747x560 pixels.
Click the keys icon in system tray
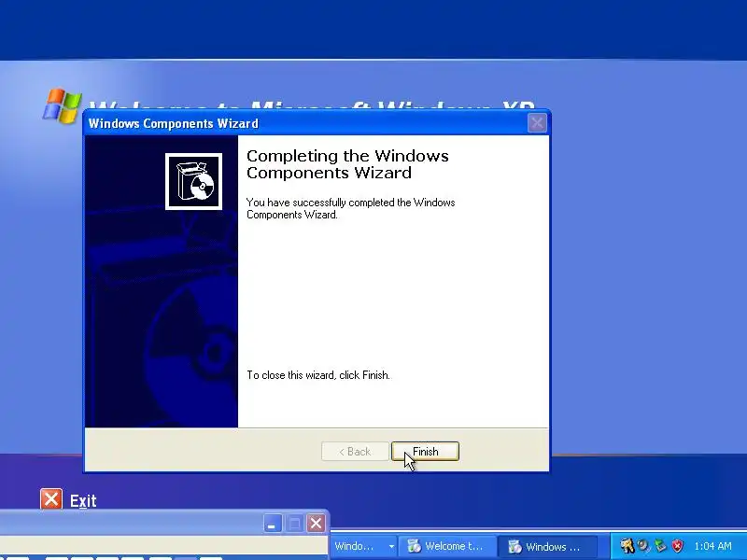click(x=627, y=546)
